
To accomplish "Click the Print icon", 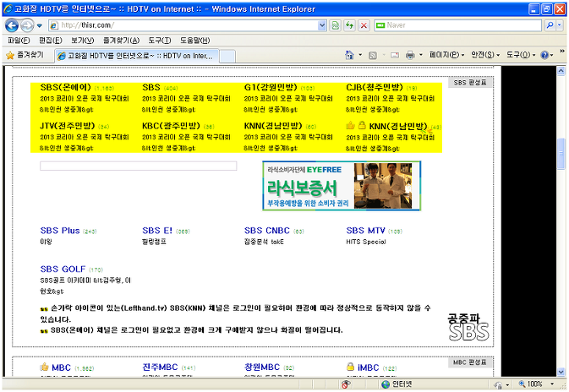I will coord(410,55).
